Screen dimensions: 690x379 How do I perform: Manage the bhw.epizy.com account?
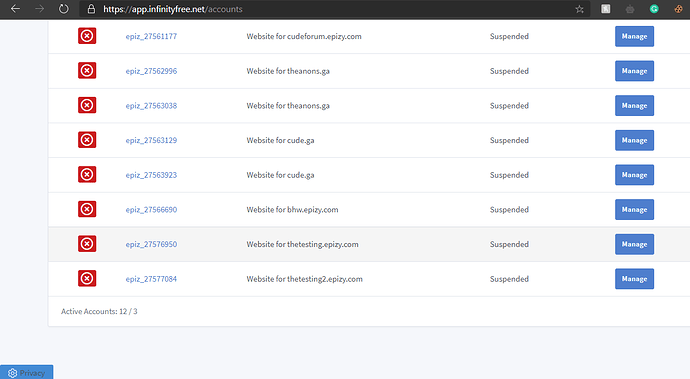click(634, 210)
